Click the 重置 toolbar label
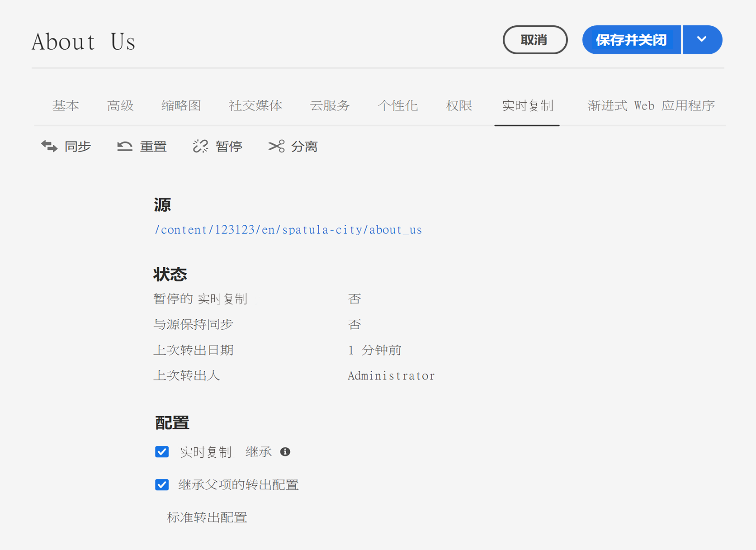 point(153,147)
